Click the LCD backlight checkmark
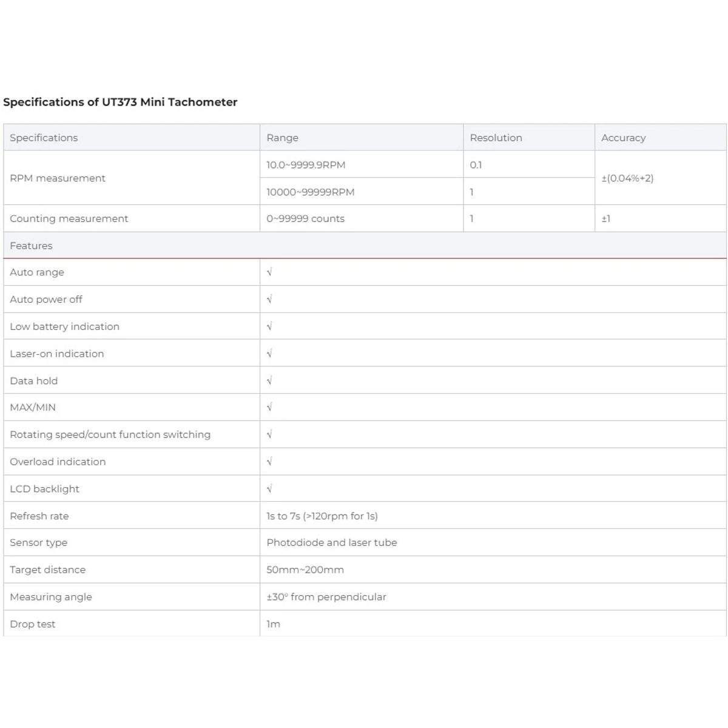Screen dimensions: 728x728 tap(269, 488)
